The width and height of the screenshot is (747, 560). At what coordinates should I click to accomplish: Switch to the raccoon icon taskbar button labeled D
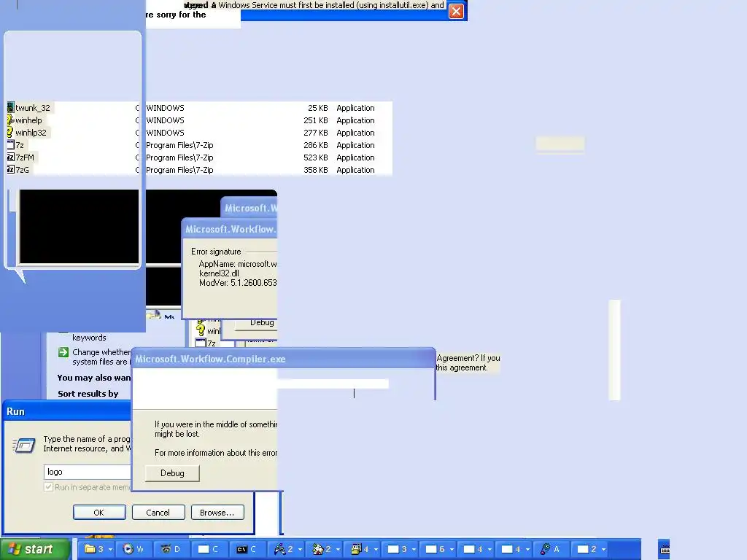click(171, 549)
